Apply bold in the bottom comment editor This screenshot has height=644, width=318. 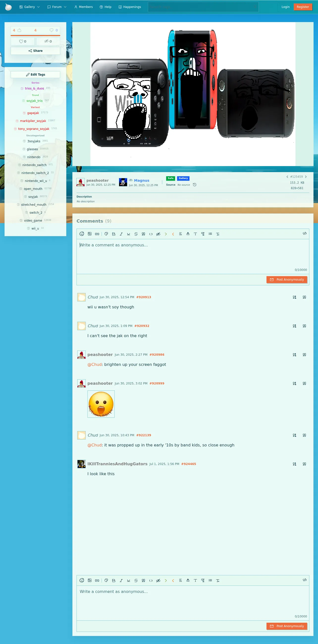[114, 580]
